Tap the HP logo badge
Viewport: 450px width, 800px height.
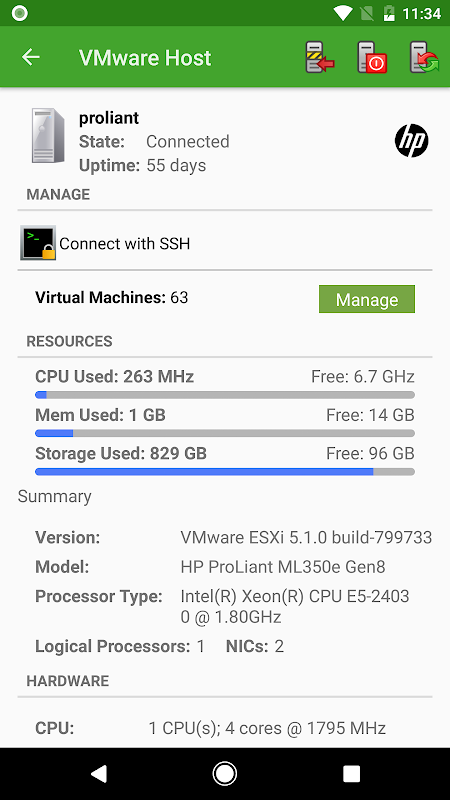click(411, 141)
